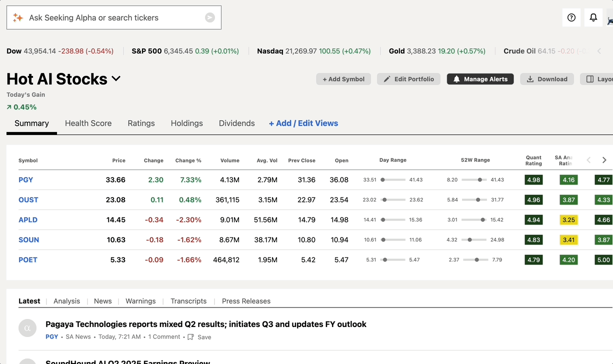Click the PGY price value 33.66

(115, 180)
